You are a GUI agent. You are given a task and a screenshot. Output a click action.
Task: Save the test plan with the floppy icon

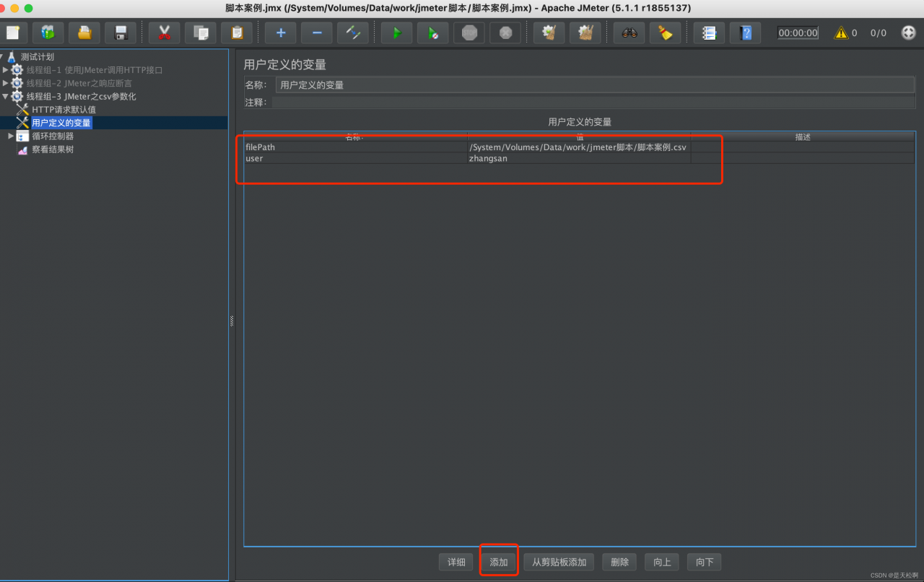121,32
